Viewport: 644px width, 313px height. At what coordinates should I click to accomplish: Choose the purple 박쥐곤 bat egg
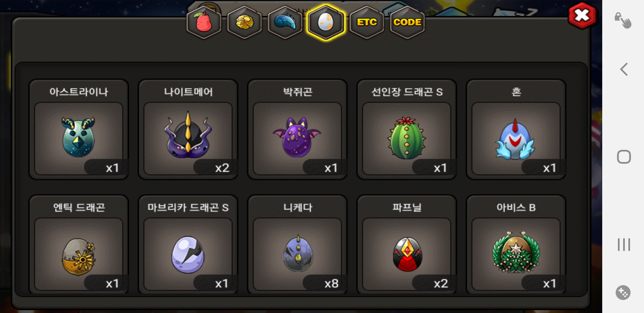coord(297,130)
